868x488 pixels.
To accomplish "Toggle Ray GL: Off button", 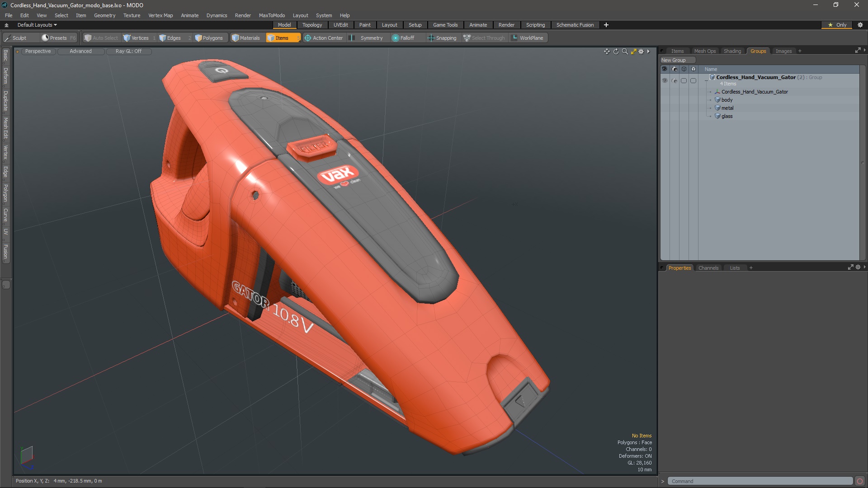I will click(128, 51).
